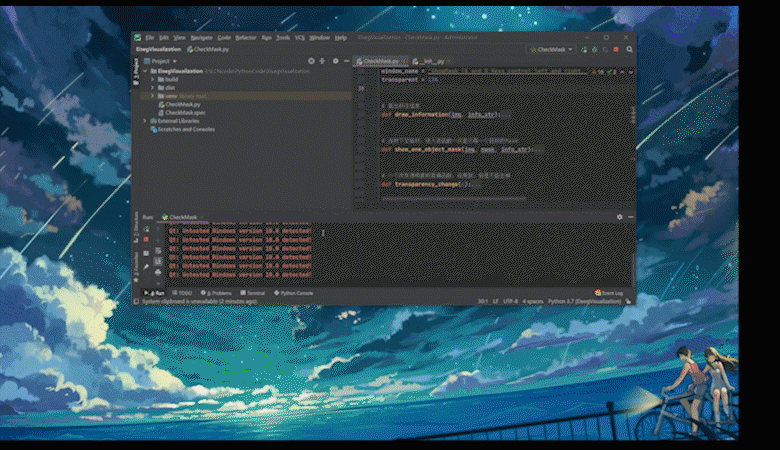Unfold the transparency_change function body
Image resolution: width=780 pixels, height=450 pixels.
(x=476, y=184)
